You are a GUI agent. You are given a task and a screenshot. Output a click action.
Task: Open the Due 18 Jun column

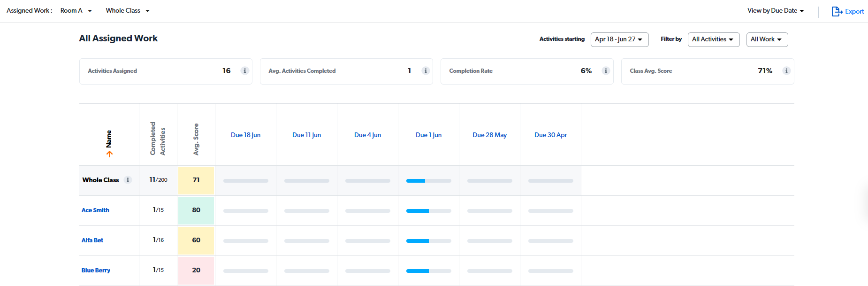[x=245, y=135]
